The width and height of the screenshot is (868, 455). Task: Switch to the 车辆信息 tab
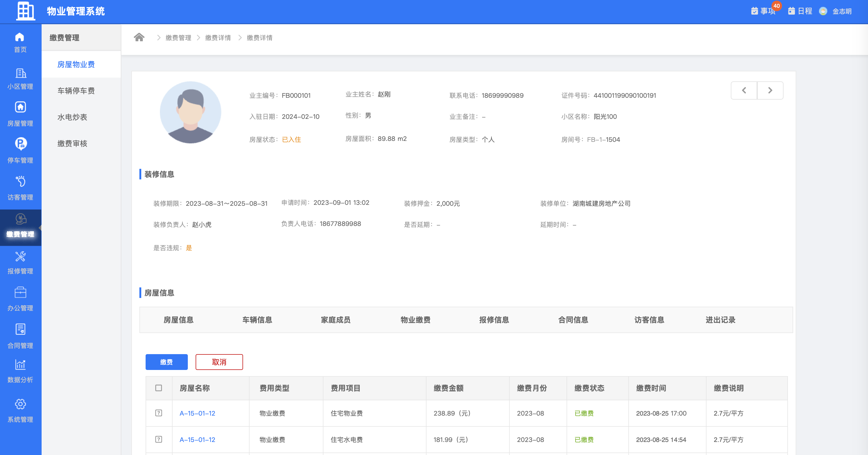pos(257,320)
